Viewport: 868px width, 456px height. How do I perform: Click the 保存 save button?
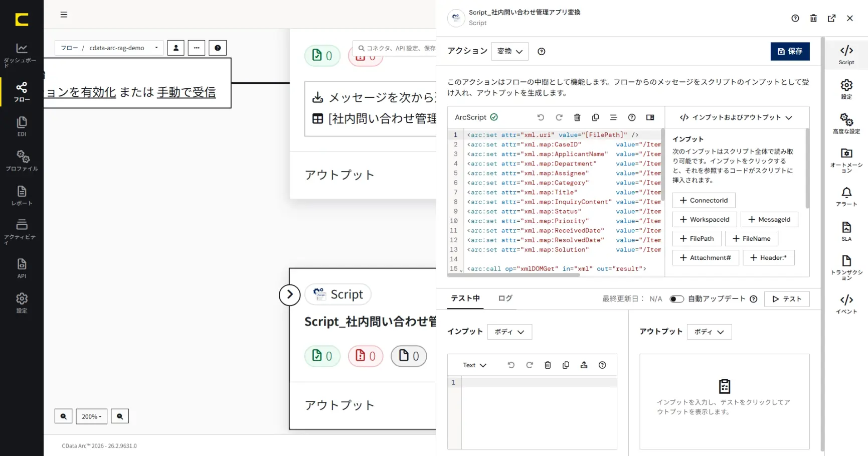[790, 51]
